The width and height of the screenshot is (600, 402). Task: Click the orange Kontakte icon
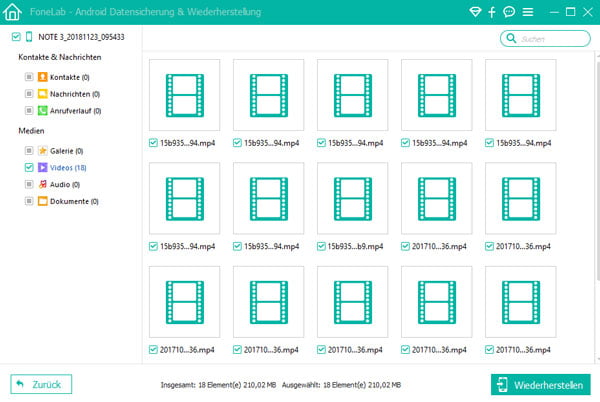point(42,77)
